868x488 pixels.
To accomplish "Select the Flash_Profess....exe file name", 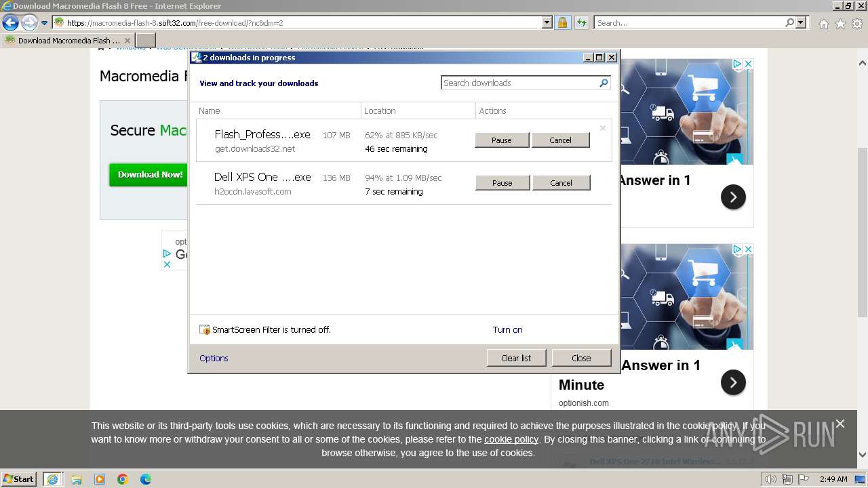I will (262, 135).
